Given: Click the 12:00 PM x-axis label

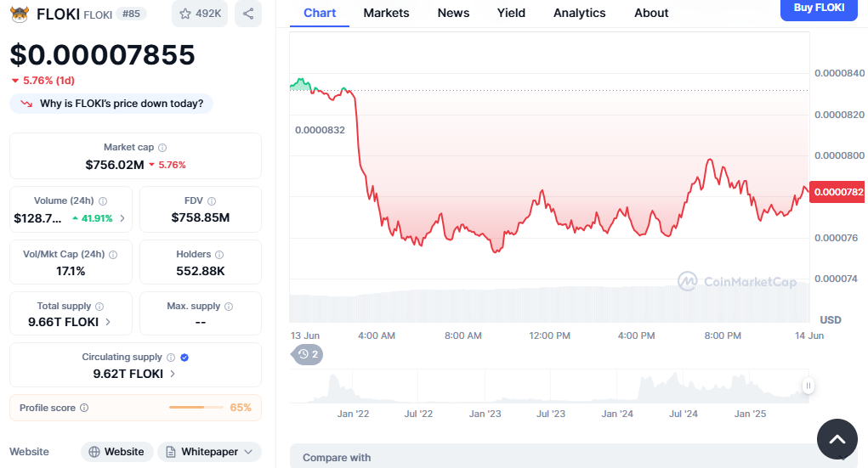Looking at the screenshot, I should tap(550, 335).
